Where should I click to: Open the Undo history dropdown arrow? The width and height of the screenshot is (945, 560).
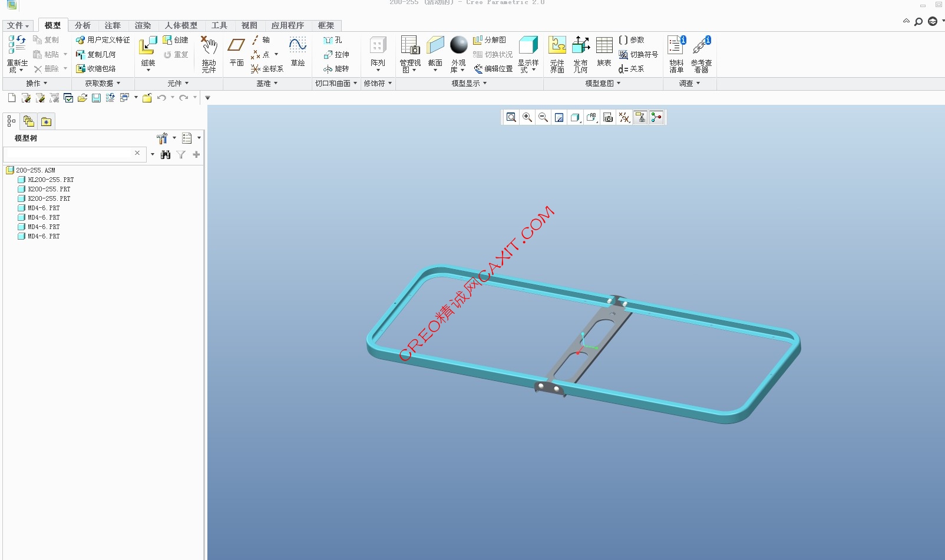point(172,98)
